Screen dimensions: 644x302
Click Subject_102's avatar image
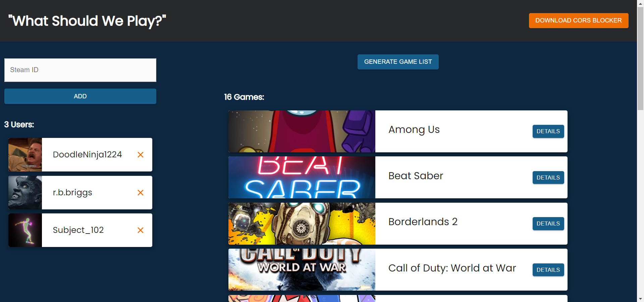pyautogui.click(x=25, y=230)
